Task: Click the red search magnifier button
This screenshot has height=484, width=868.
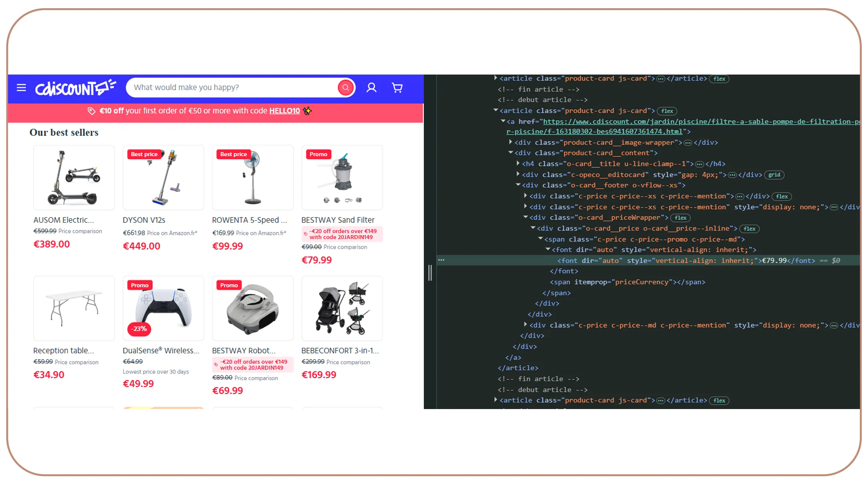Action: click(346, 87)
